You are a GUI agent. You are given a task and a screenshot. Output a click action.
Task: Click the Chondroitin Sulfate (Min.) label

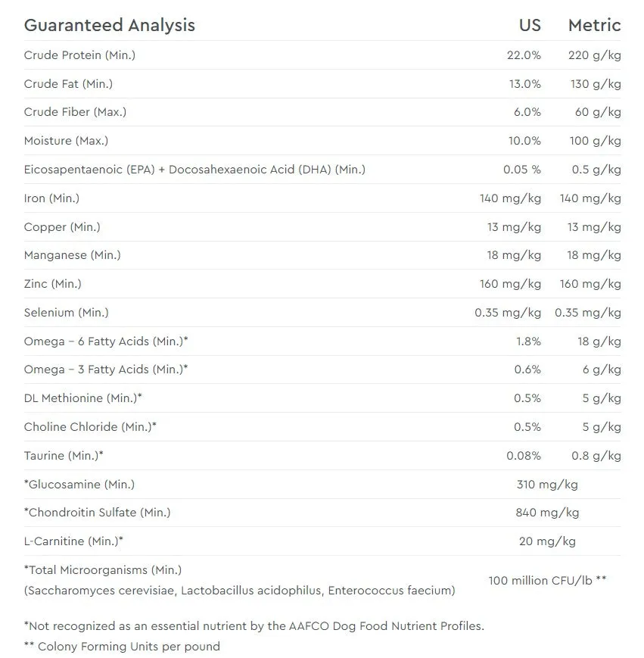(98, 513)
